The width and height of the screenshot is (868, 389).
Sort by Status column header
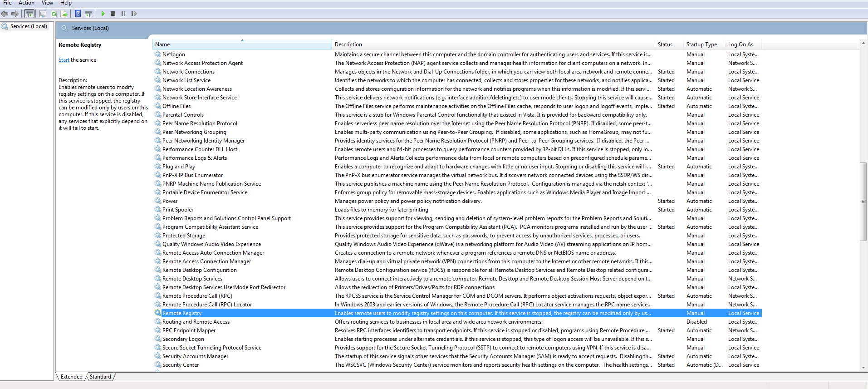[665, 44]
